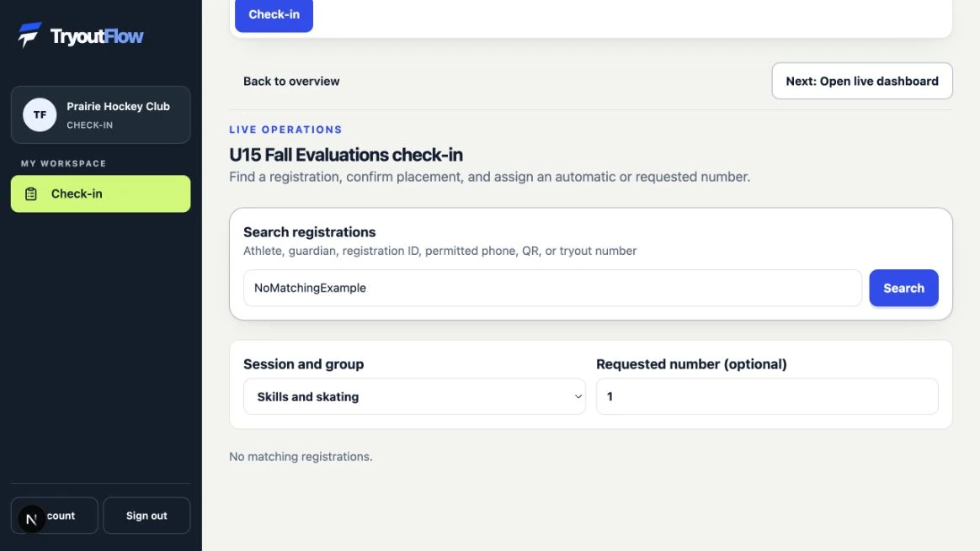Click the round N badge icon

tap(31, 519)
